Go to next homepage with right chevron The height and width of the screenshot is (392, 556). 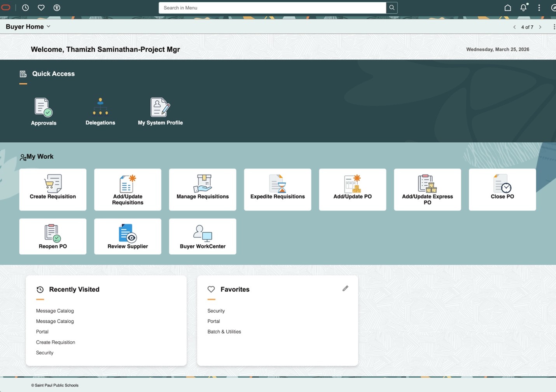540,27
